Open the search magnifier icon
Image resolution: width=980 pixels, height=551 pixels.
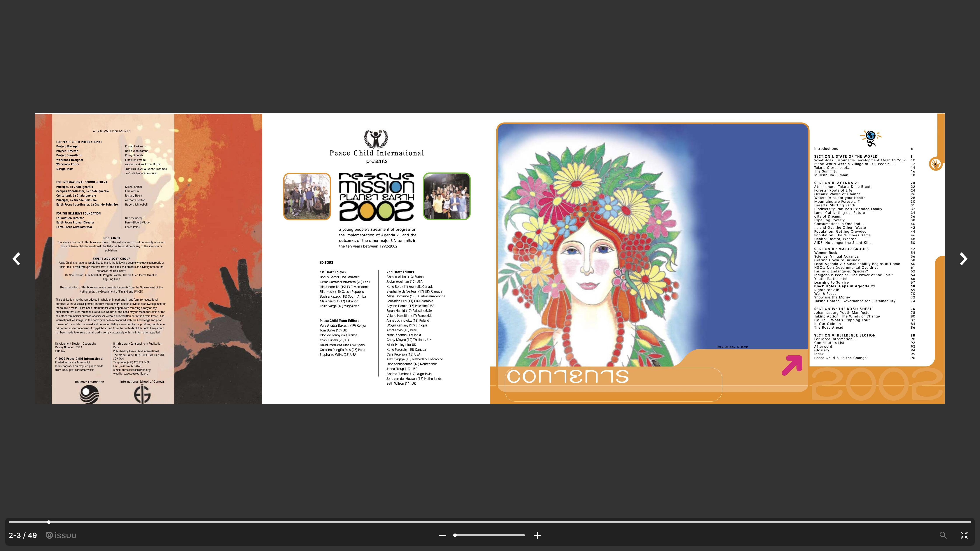click(943, 535)
